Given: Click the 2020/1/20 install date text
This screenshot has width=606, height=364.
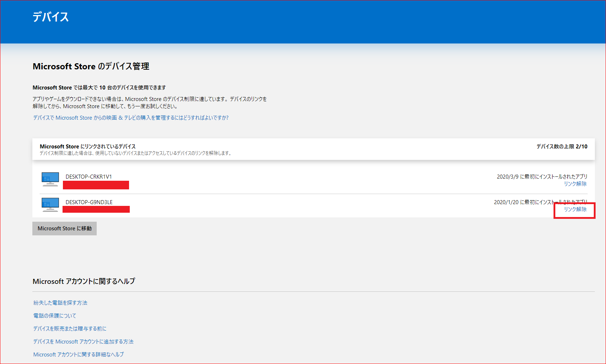Looking at the screenshot, I should (541, 202).
